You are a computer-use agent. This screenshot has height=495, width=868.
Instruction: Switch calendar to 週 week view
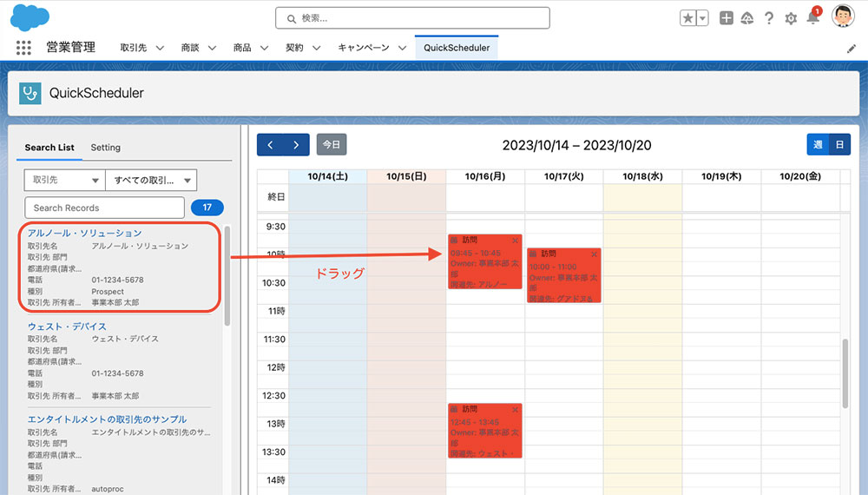point(818,144)
